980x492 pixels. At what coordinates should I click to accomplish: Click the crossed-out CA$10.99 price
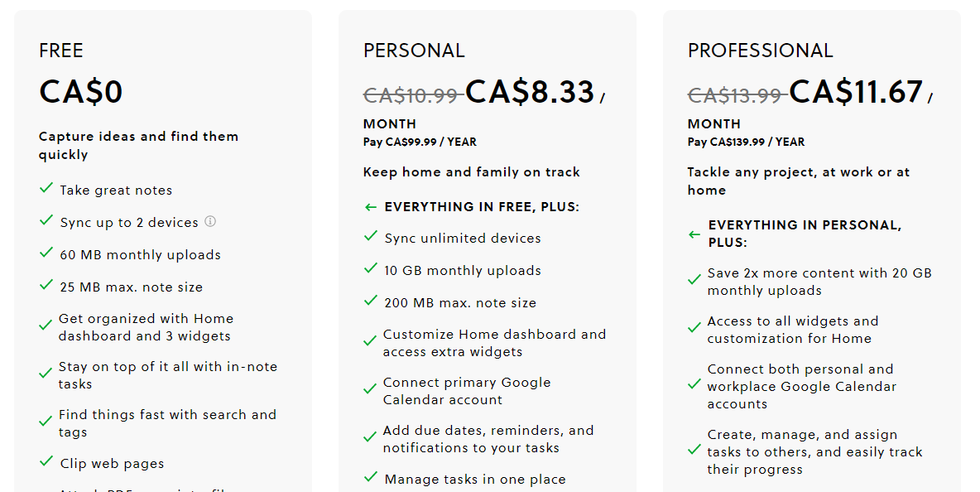412,95
